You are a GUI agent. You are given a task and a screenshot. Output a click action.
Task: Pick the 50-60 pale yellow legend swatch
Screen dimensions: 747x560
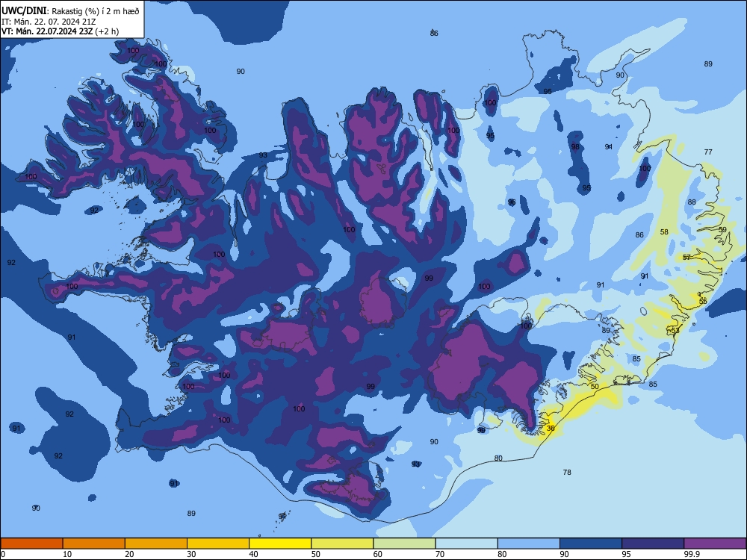(342, 544)
